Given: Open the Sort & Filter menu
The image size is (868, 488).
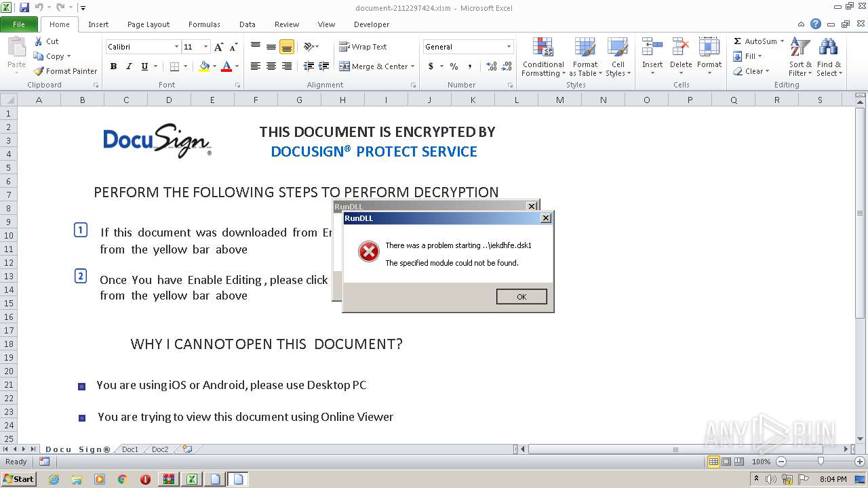Looking at the screenshot, I should pyautogui.click(x=800, y=58).
